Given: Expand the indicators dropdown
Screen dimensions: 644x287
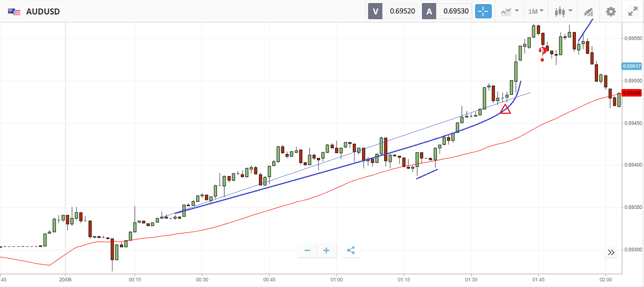Looking at the screenshot, I should coord(510,11).
